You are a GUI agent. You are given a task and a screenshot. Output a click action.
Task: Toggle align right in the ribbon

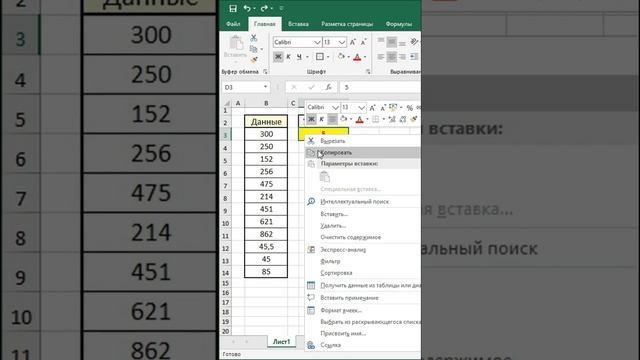(402, 57)
